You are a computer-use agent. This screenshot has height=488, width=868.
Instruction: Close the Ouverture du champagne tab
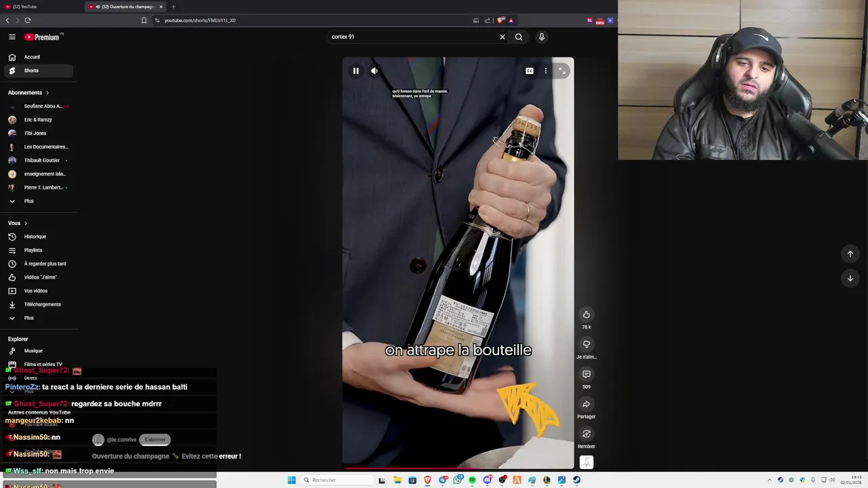click(161, 7)
